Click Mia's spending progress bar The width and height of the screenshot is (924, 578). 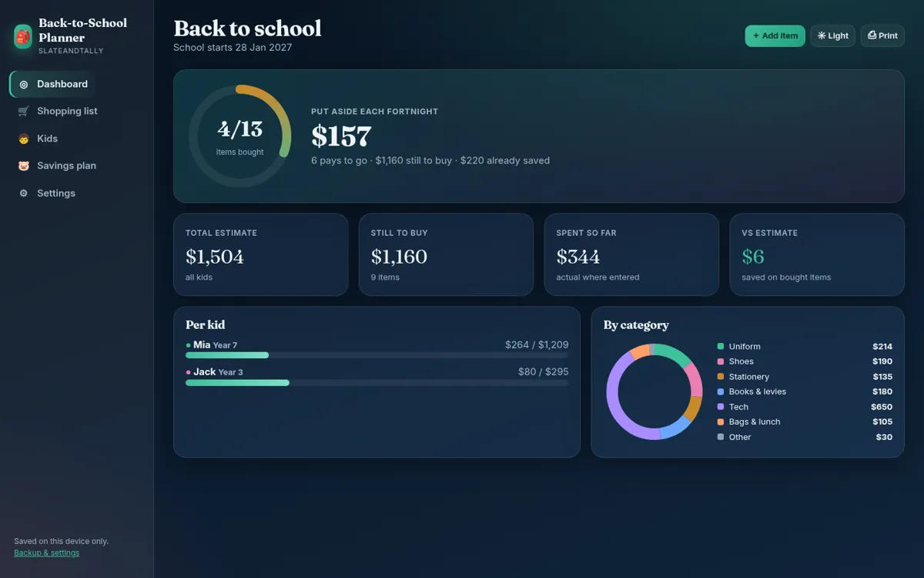click(x=377, y=355)
